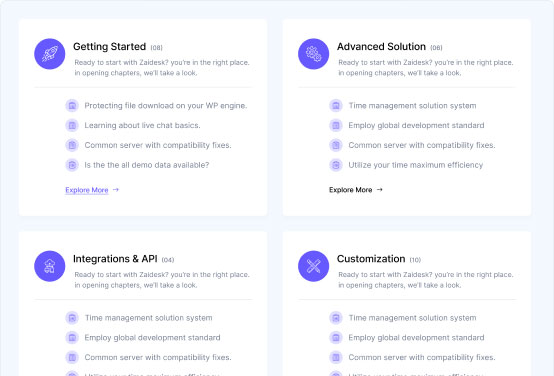Click document icon beside Learning about live chat
The image size is (554, 376).
72,125
